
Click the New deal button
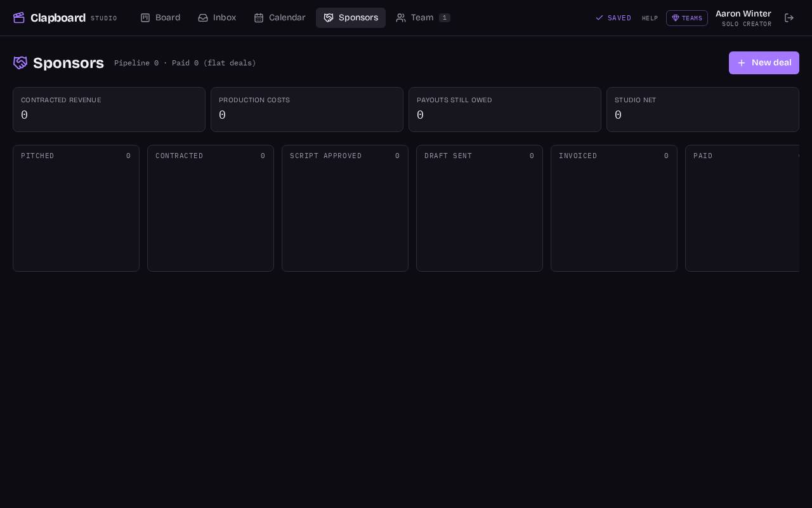pos(764,63)
